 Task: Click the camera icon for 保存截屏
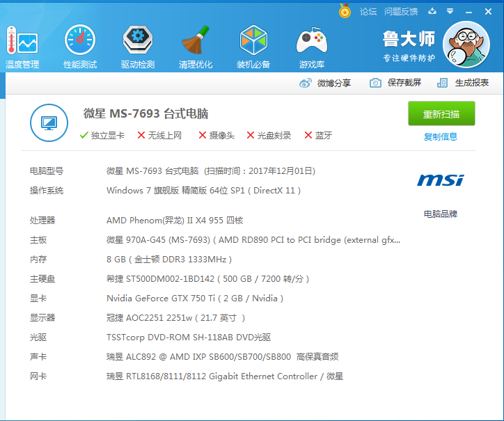[x=375, y=83]
